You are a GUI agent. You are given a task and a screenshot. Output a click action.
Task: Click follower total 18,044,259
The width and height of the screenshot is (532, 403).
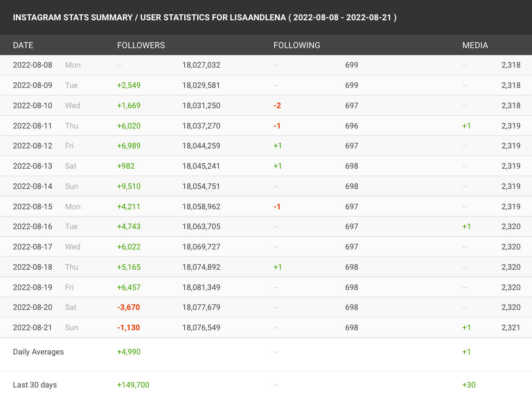point(201,146)
